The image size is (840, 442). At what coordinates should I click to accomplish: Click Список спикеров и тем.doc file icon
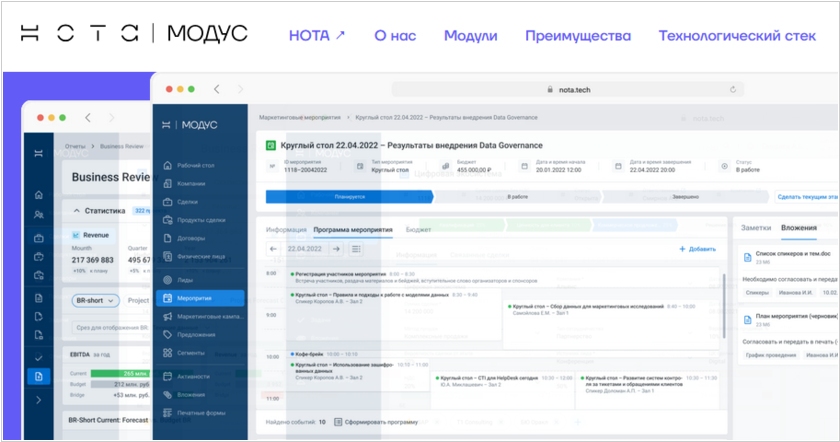(x=747, y=257)
